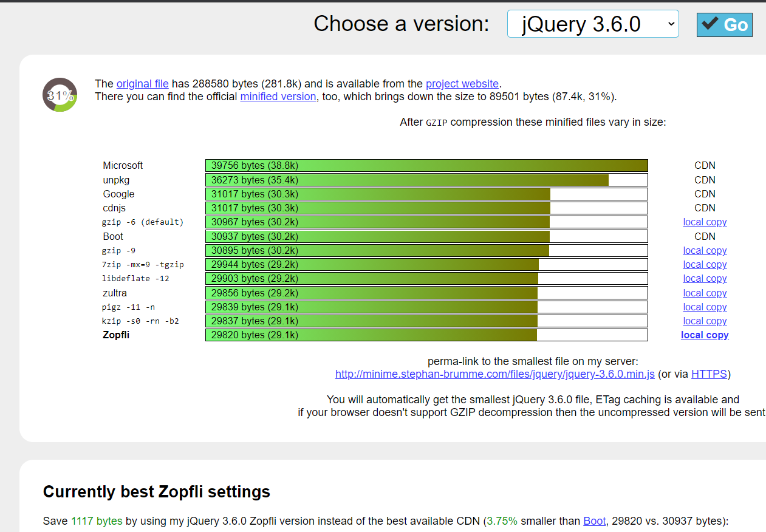
Task: Open local copy for kzip -s0 -rn -b2
Action: pyautogui.click(x=705, y=321)
